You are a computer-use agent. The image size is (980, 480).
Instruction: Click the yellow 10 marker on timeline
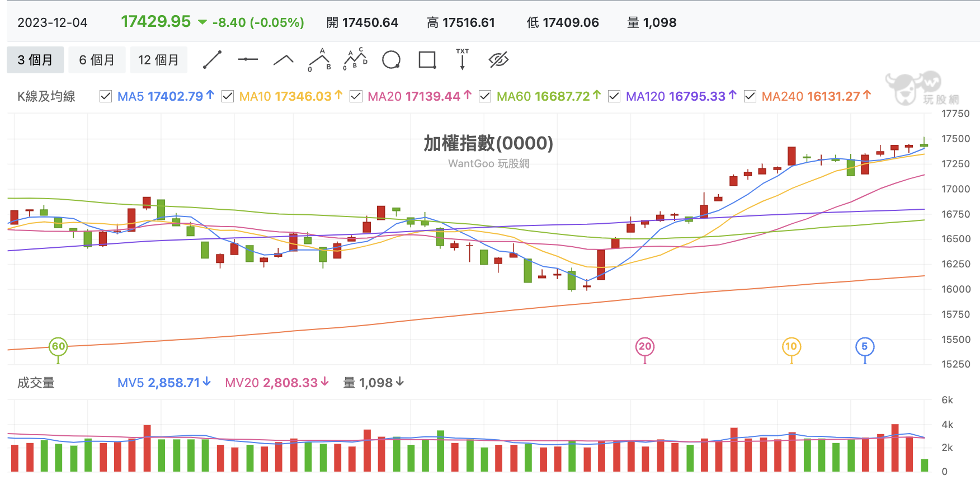791,346
